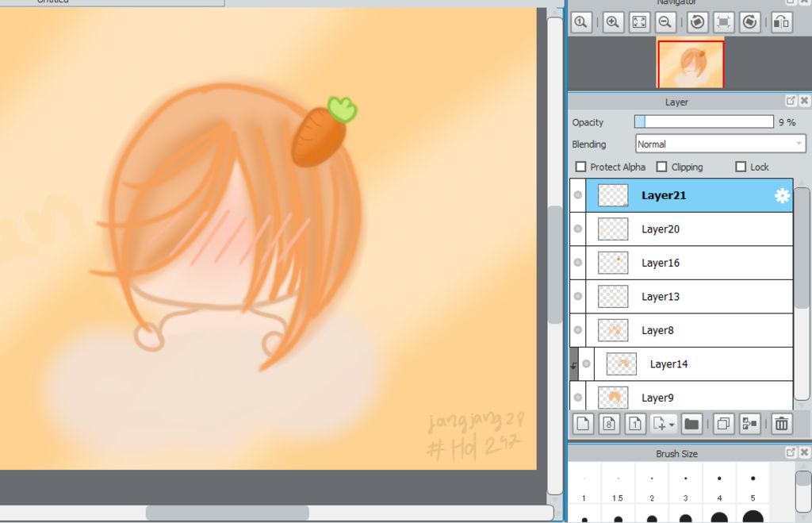This screenshot has height=523, width=812.
Task: Click the layer list scrollbar thumb
Action: tap(802, 248)
